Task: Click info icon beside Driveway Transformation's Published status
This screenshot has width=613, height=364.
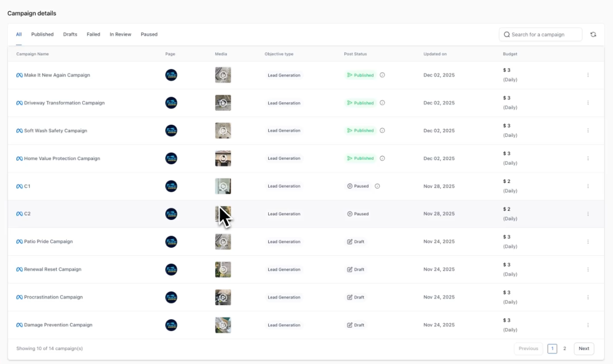Action: pos(382,103)
